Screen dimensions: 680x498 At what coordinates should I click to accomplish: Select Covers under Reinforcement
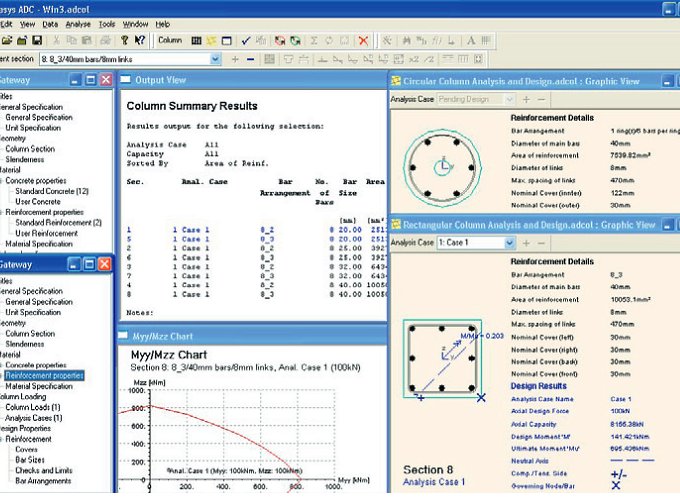[26, 449]
